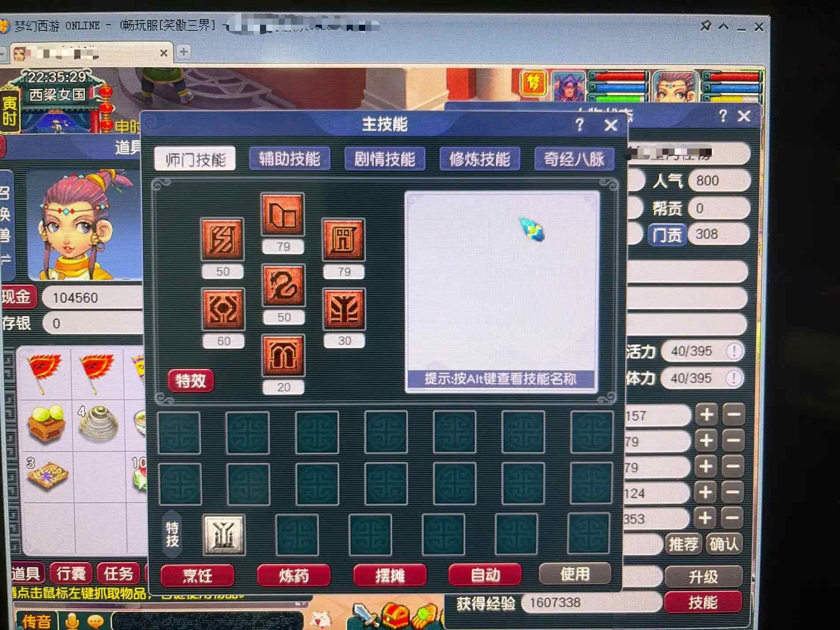Screen dimensions: 840x630
Task: Decrease the attribute showing 353
Action: [733, 518]
